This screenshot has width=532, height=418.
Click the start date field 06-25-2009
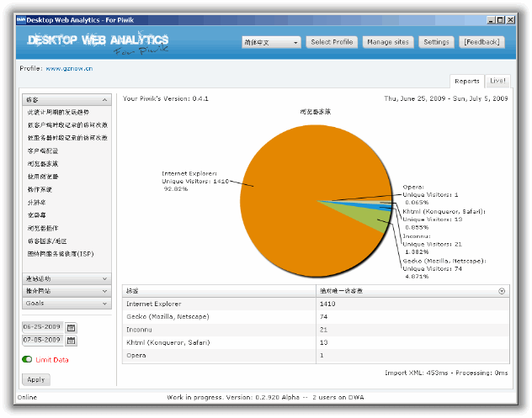[43, 327]
